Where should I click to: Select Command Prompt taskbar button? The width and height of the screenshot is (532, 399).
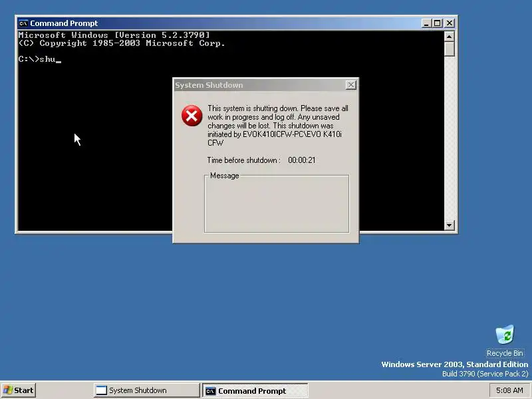click(x=255, y=390)
